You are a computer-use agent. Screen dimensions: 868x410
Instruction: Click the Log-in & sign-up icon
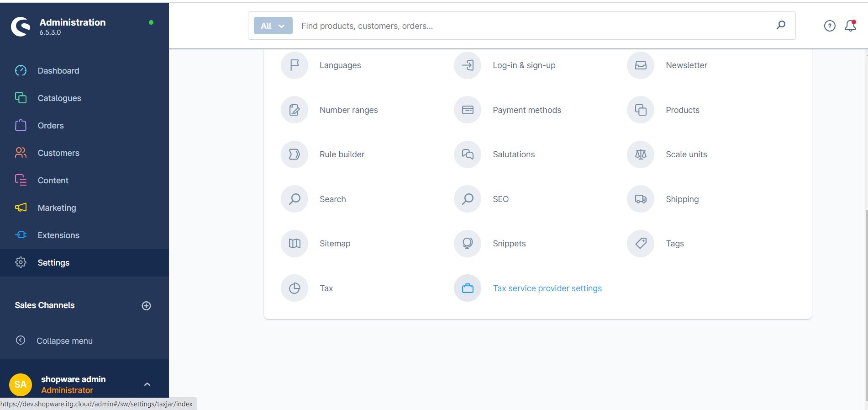[x=468, y=65]
